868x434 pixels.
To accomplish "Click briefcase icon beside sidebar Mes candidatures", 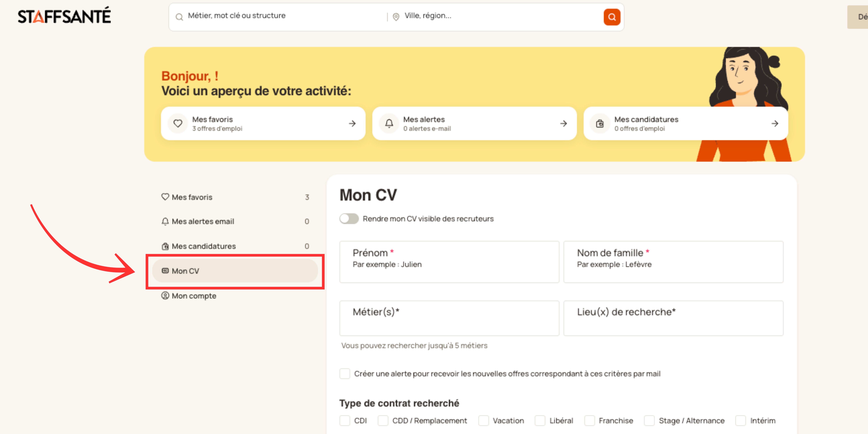I will [165, 246].
